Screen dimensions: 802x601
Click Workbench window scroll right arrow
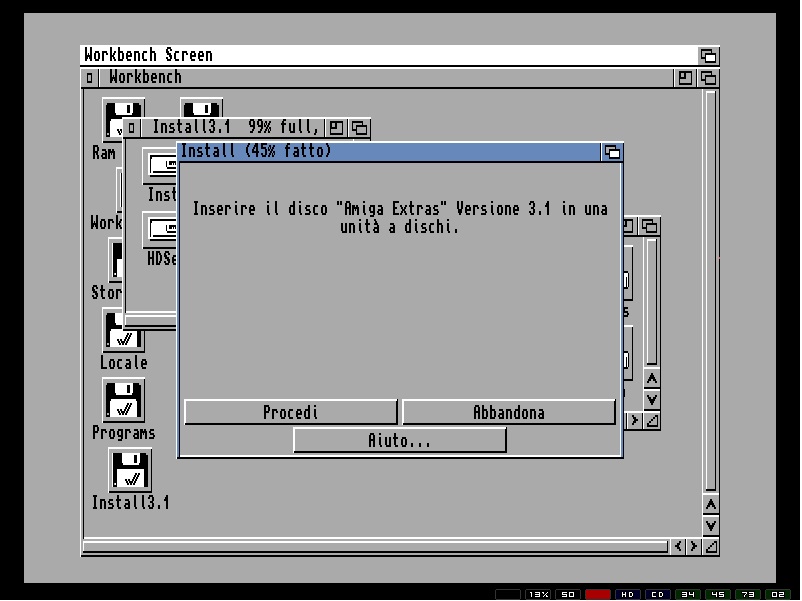coord(694,546)
